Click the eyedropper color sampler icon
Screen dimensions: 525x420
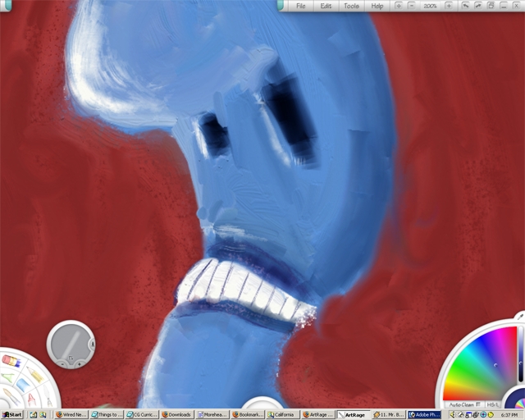520,316
